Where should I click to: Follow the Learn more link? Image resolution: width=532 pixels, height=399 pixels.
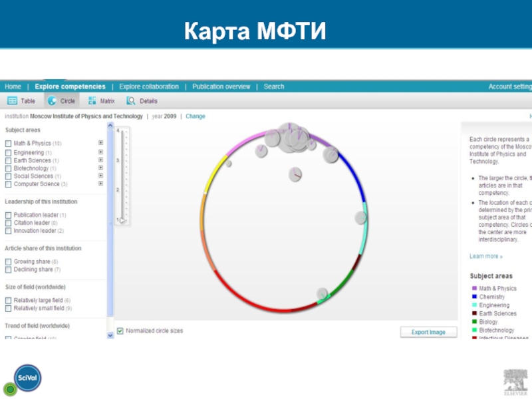(x=486, y=256)
